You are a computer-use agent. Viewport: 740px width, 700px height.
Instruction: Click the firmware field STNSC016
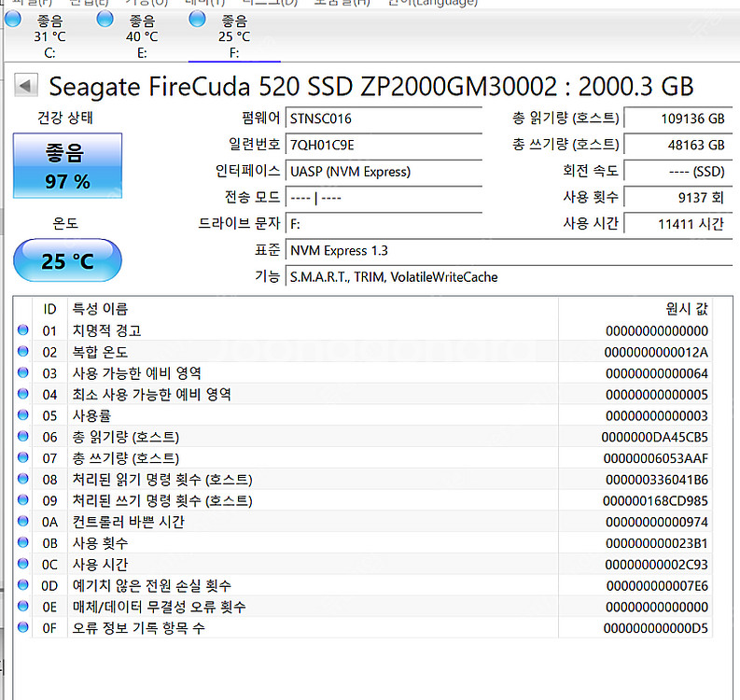click(x=384, y=119)
